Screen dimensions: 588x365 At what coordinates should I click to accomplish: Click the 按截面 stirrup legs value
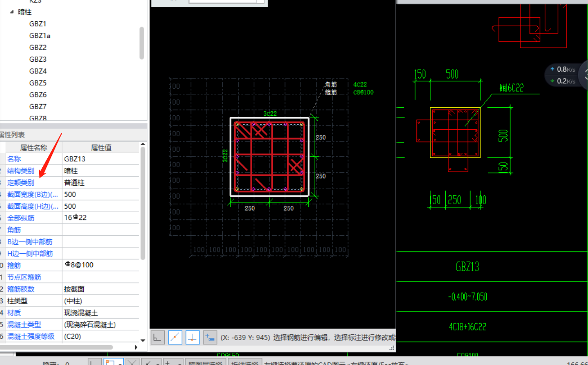point(101,289)
